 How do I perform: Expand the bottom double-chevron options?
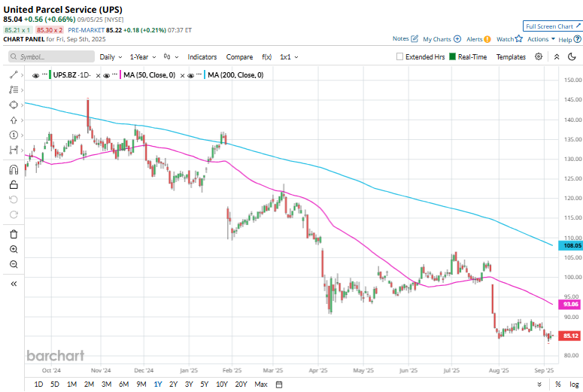click(x=539, y=384)
